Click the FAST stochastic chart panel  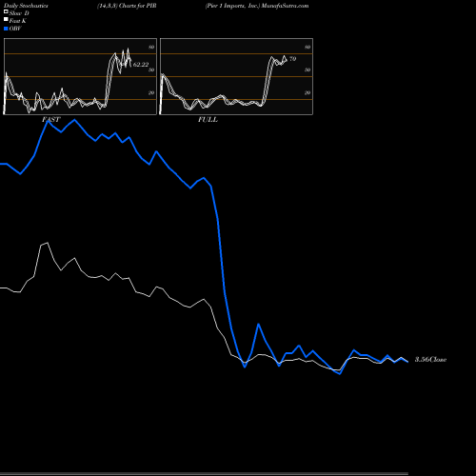pos(80,76)
